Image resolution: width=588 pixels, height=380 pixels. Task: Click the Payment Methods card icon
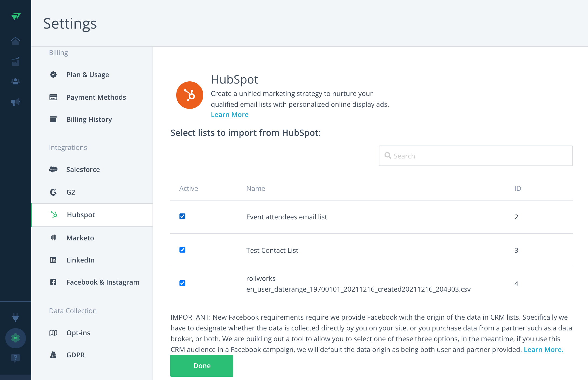[53, 97]
